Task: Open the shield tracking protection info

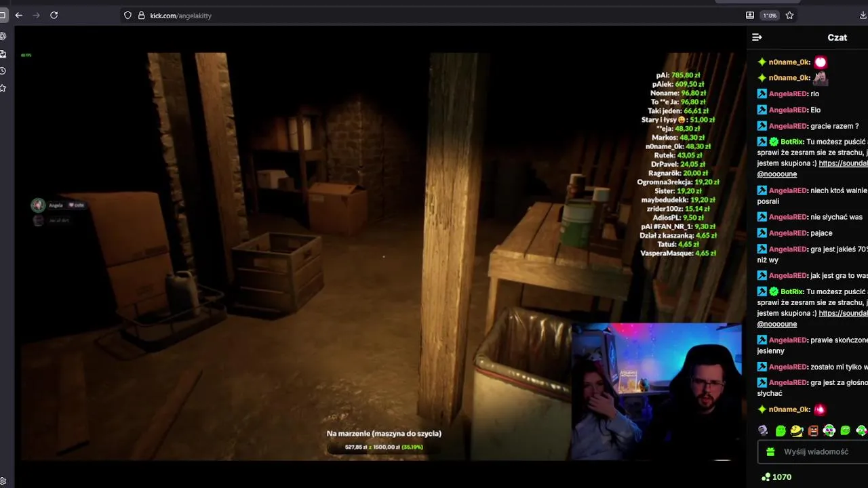Action: click(127, 15)
